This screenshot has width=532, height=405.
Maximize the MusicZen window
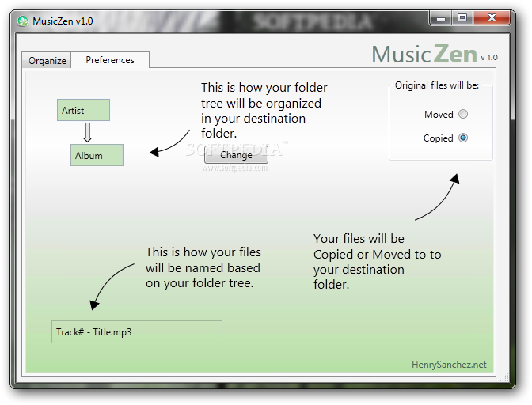462,18
